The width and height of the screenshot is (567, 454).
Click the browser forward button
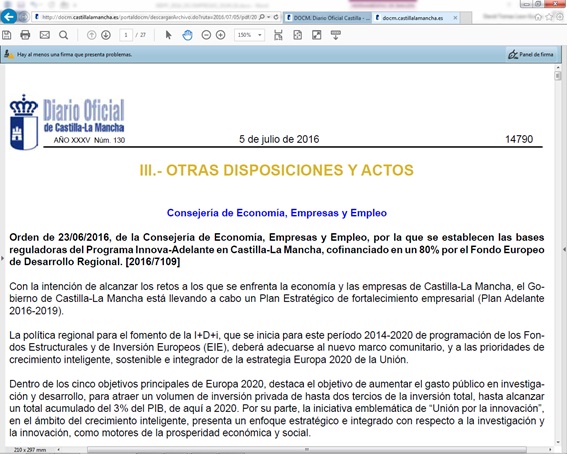(x=24, y=17)
